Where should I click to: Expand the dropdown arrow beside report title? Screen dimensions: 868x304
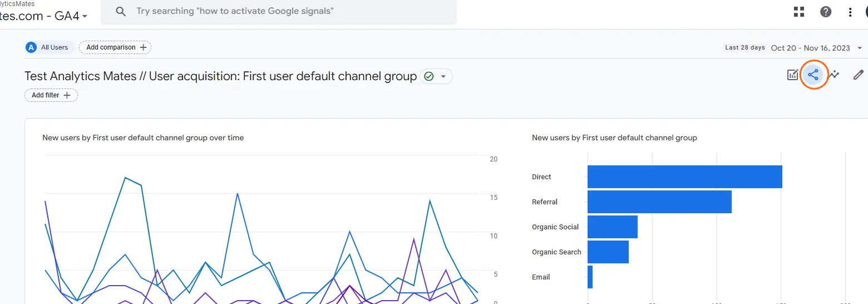(x=443, y=76)
